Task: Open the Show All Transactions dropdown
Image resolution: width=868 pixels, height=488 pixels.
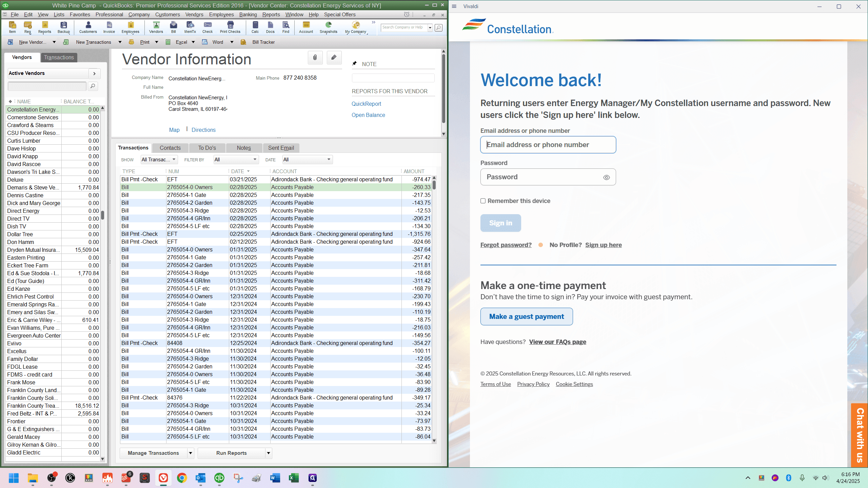Action: point(159,160)
